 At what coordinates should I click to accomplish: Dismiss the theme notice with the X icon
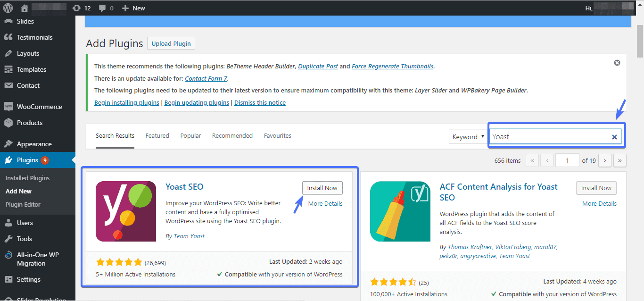tap(617, 63)
